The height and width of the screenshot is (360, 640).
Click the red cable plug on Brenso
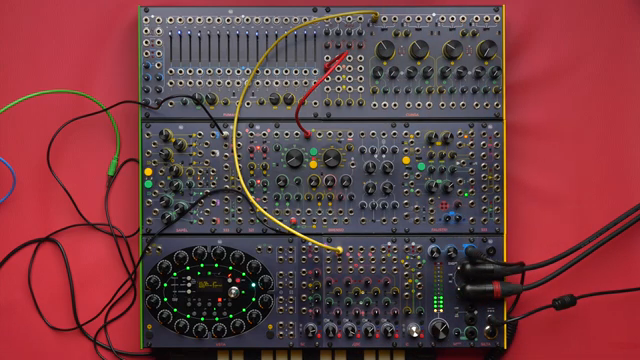click(308, 134)
